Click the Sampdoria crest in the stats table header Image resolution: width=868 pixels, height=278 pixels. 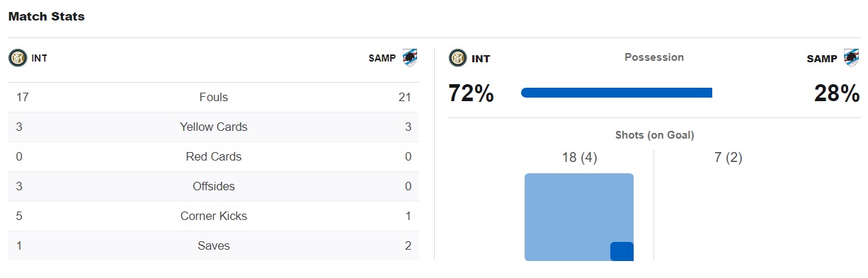pyautogui.click(x=410, y=58)
